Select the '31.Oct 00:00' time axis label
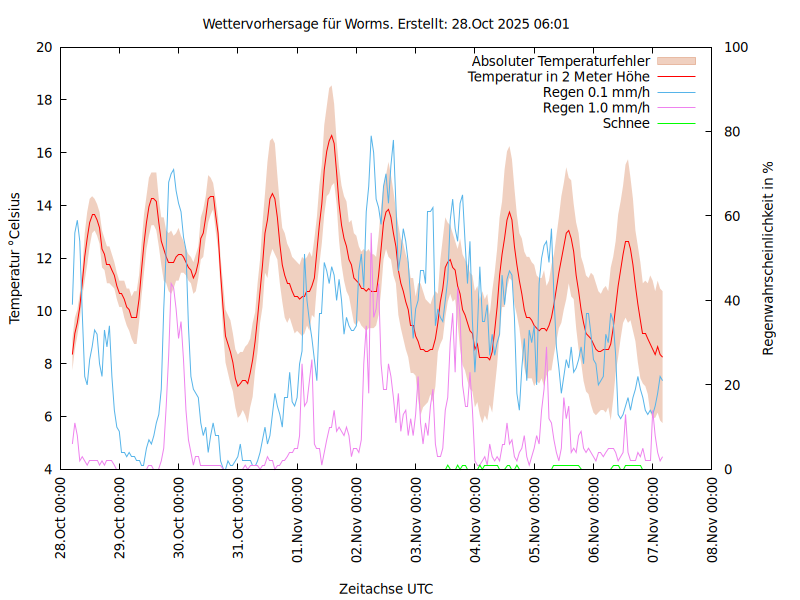 [239, 519]
